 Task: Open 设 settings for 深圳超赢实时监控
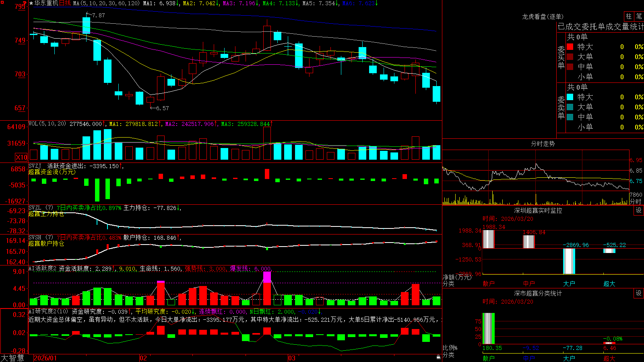(x=639, y=210)
